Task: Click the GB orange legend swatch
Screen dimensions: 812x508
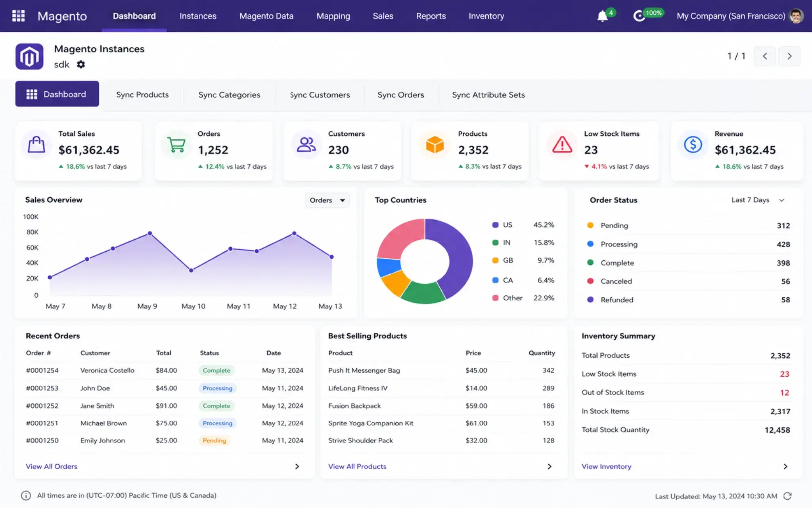Action: pyautogui.click(x=495, y=260)
